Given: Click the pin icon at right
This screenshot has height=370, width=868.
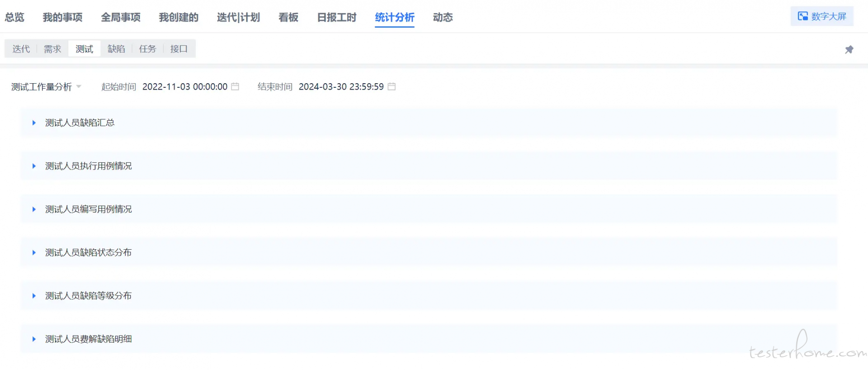Looking at the screenshot, I should coord(849,49).
